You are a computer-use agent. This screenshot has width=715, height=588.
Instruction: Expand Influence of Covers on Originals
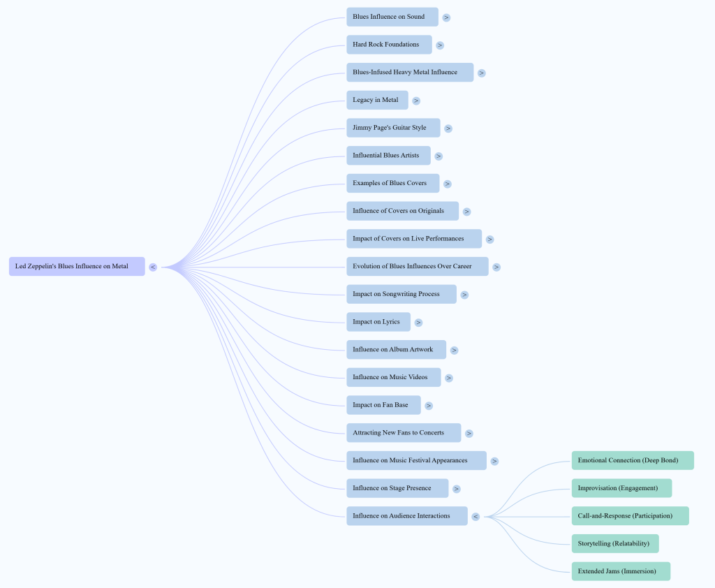[x=467, y=212]
